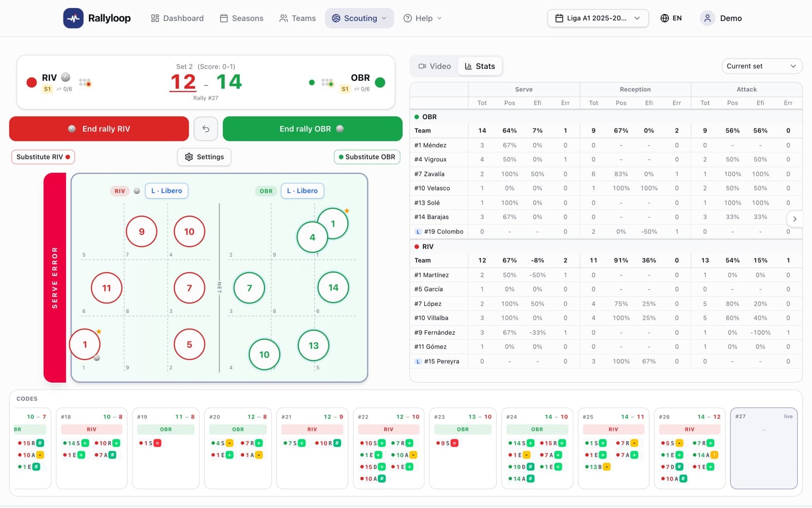Image resolution: width=812 pixels, height=508 pixels.
Task: Click the globe EN language selector
Action: pyautogui.click(x=671, y=18)
